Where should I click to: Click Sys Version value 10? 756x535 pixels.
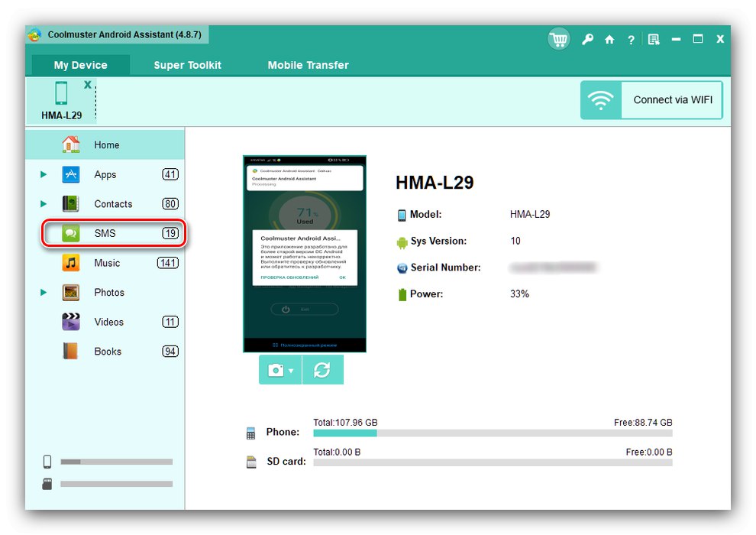coord(515,241)
